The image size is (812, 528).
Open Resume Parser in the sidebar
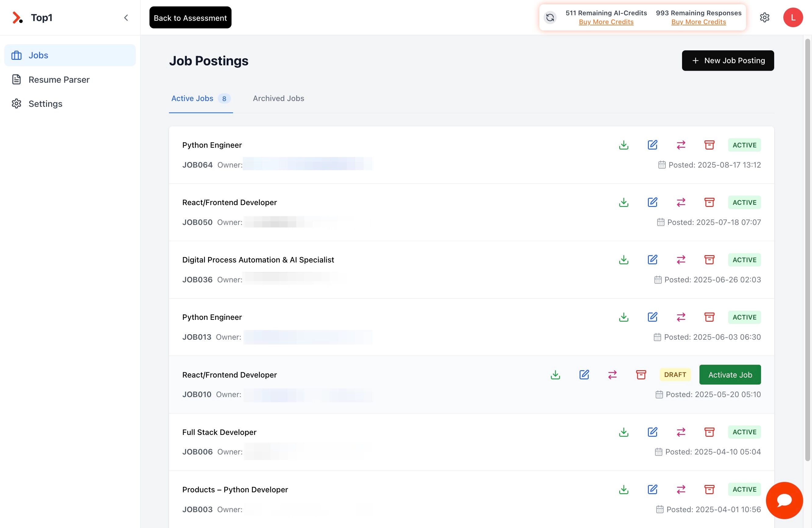click(59, 80)
